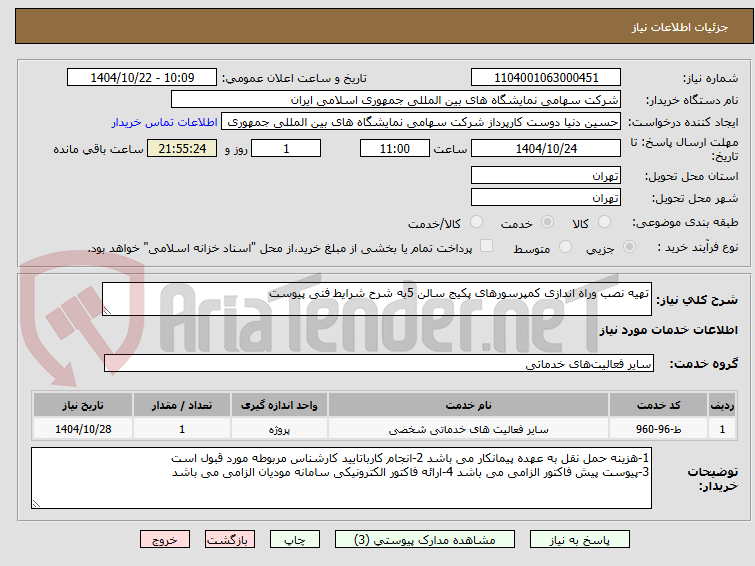Image resolution: width=755 pixels, height=566 pixels.
Task: Click the announcement date field 1404/10/22 - 10:09
Action: click(x=142, y=78)
